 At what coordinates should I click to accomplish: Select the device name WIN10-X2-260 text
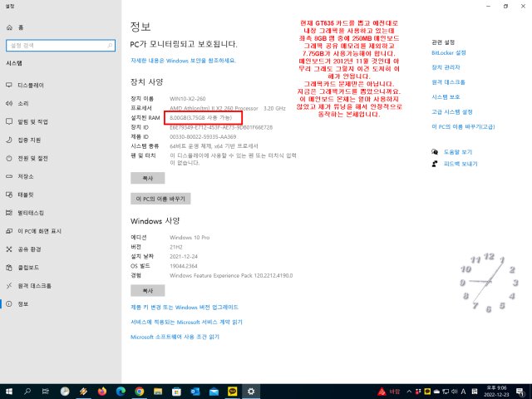coord(187,99)
